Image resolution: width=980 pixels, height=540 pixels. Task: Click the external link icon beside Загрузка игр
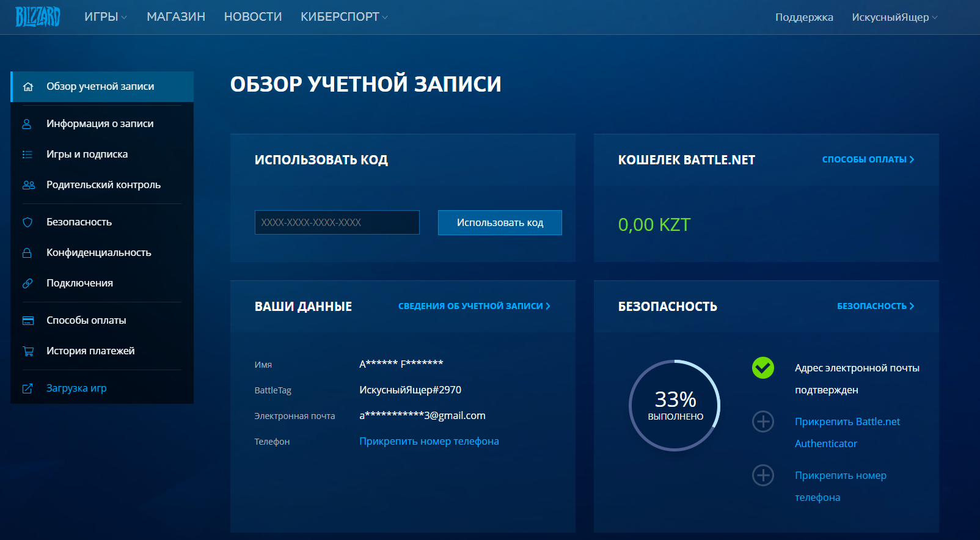pyautogui.click(x=27, y=389)
